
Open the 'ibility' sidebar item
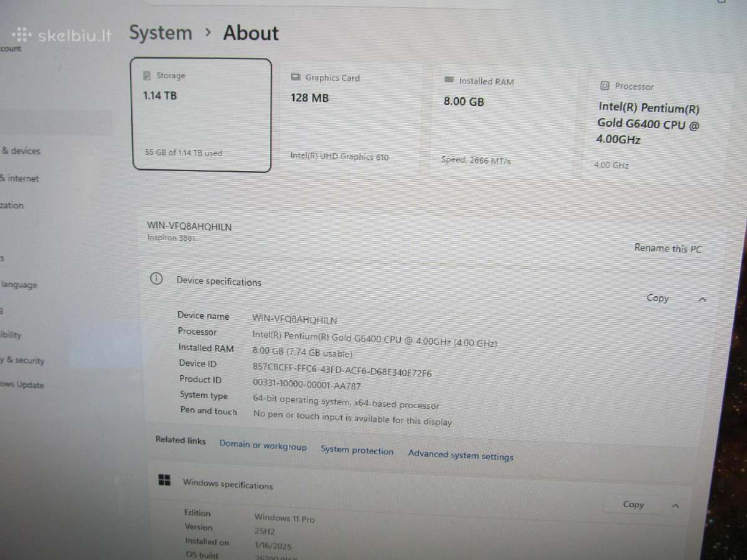[x=11, y=335]
